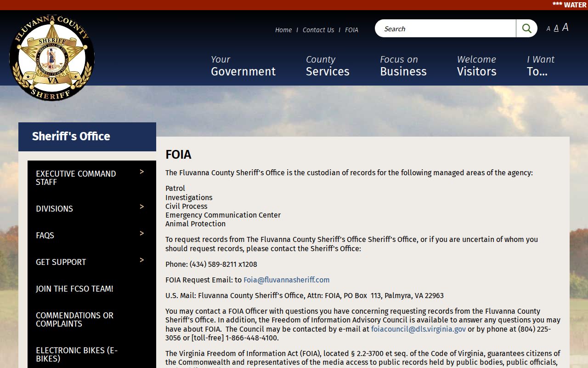Screen dimensions: 588x368
Task: Open Welcome Visitors menu
Action: pyautogui.click(x=477, y=66)
